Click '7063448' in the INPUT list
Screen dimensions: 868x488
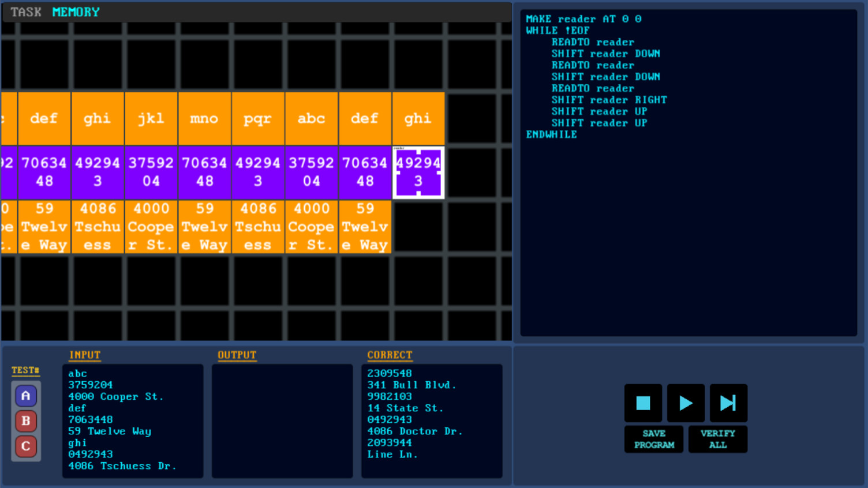click(91, 420)
